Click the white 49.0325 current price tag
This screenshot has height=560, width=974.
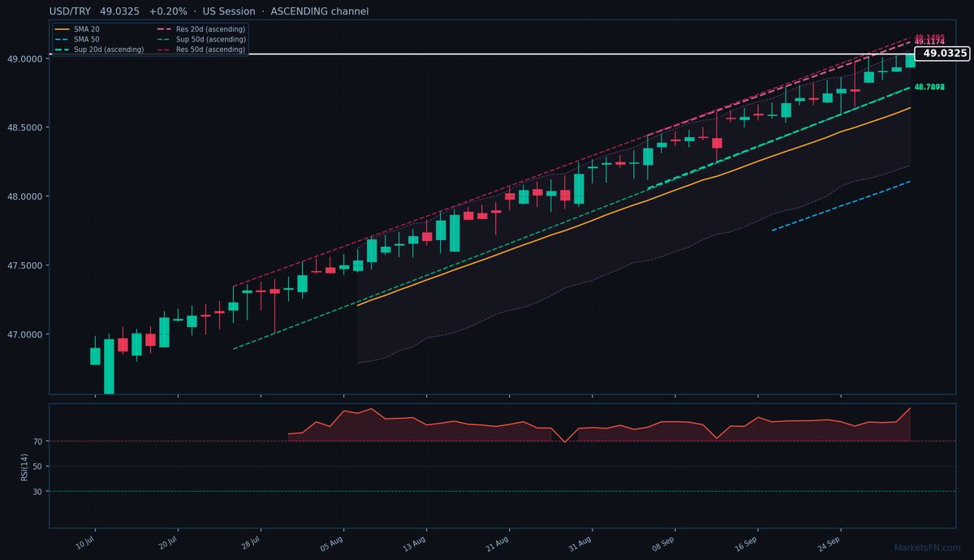tap(942, 54)
